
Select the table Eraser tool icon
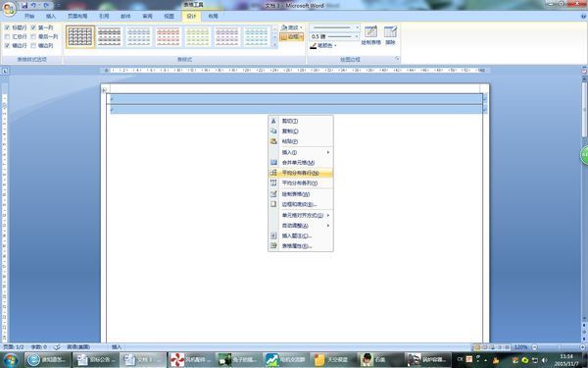[390, 31]
